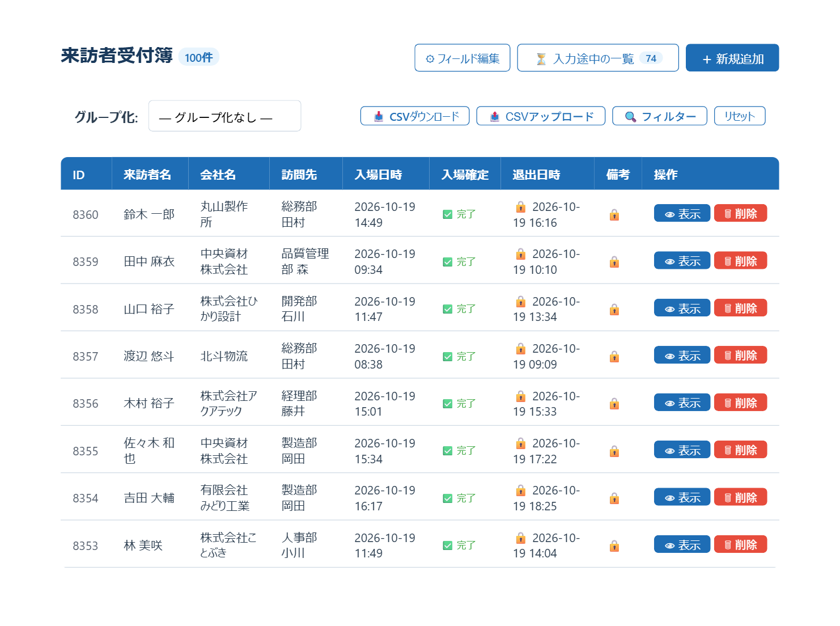Toggle 入場確定 checkbox for ID 8360
This screenshot has width=840, height=626.
(448, 214)
